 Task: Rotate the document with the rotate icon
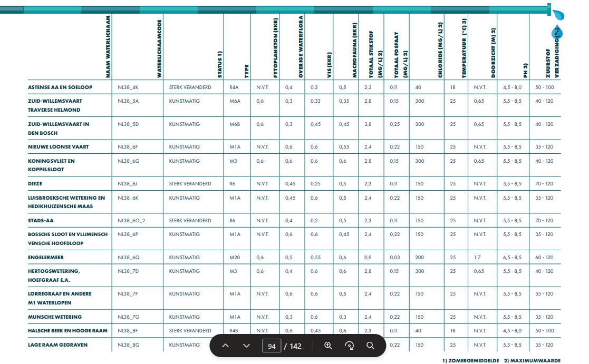(349, 346)
